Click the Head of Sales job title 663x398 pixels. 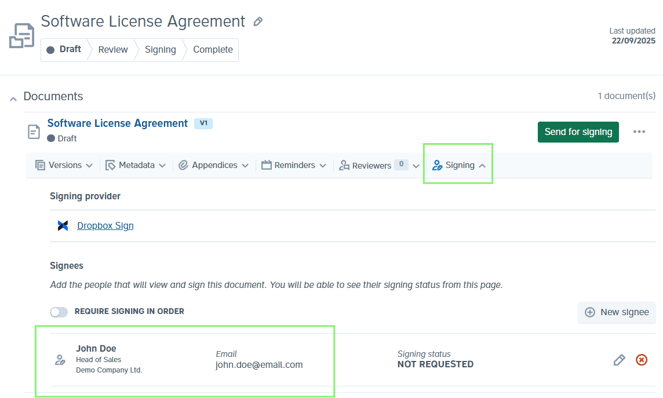tap(99, 360)
